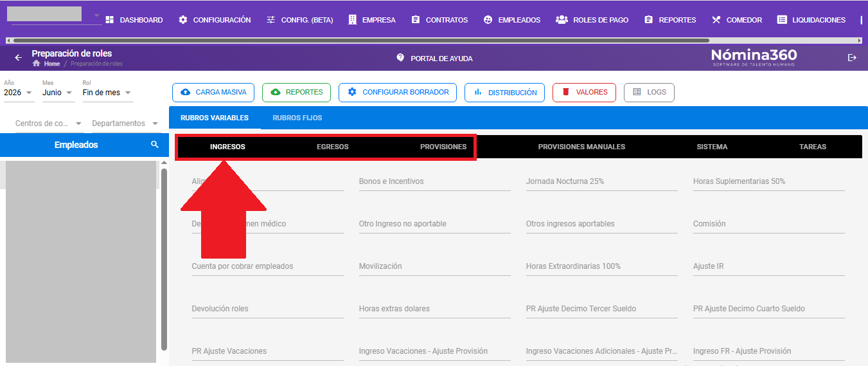
Task: Click the Comisión field
Action: click(768, 224)
